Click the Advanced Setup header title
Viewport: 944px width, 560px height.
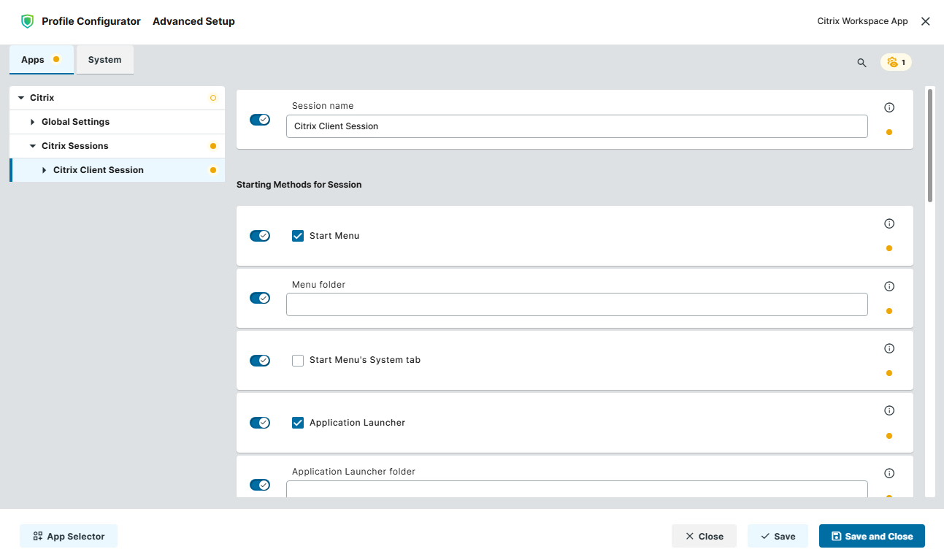click(193, 21)
